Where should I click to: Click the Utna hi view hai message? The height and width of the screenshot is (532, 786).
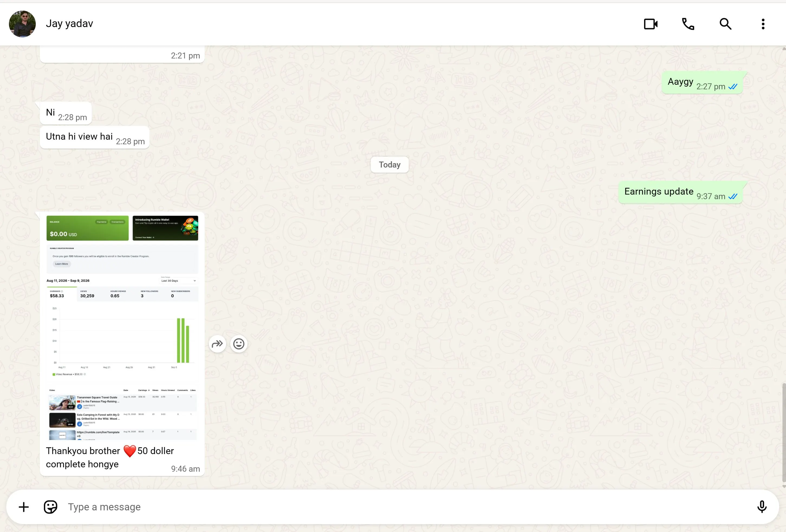[95, 137]
